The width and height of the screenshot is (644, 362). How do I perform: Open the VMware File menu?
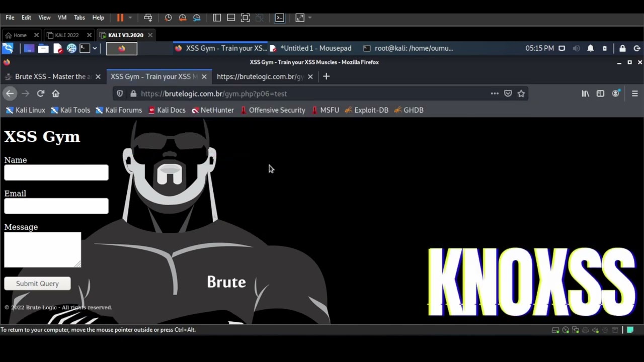(x=10, y=18)
